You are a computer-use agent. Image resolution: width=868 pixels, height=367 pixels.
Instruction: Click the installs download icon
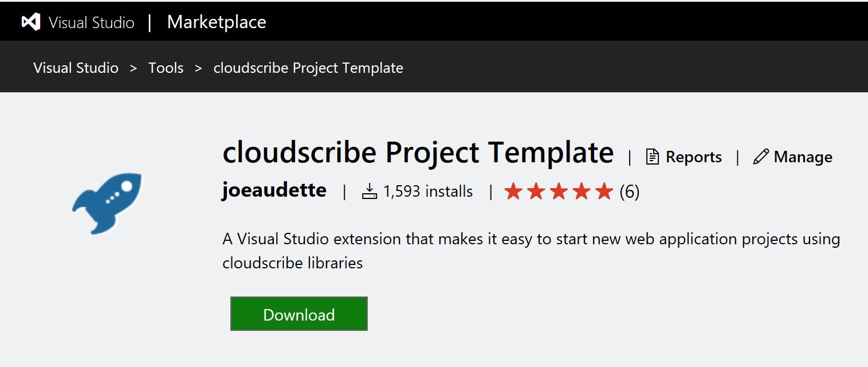(370, 192)
